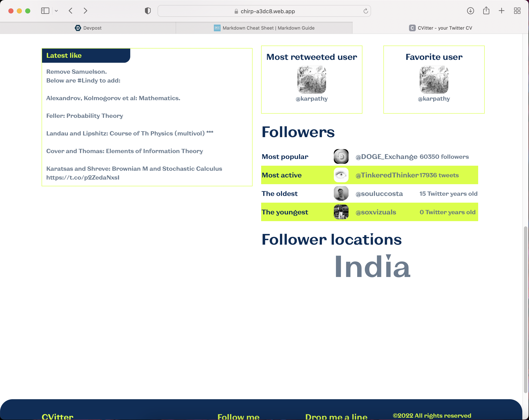Viewport: 529px width, 420px height.
Task: Switch to Markdown Cheat Sheet tab
Action: tap(264, 28)
